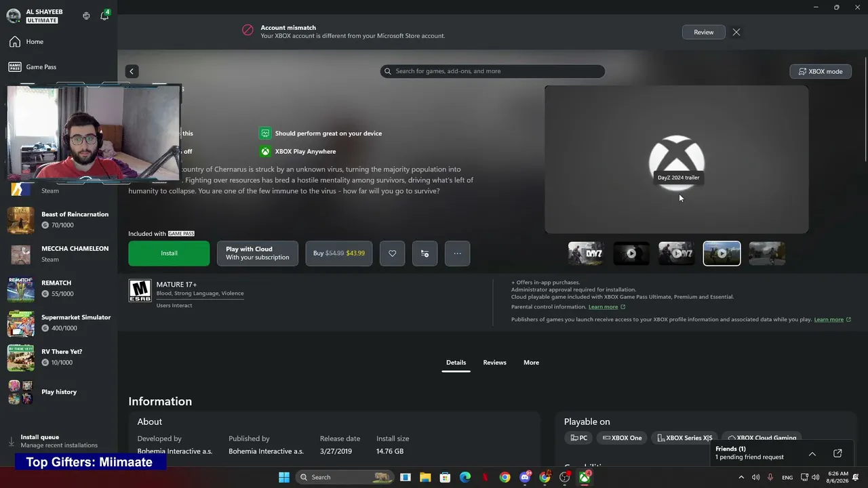
Task: Switch to XBOX mode
Action: [821, 71]
